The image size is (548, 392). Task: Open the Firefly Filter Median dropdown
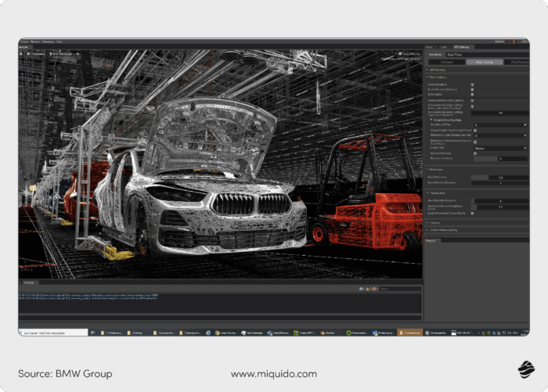coord(500,148)
